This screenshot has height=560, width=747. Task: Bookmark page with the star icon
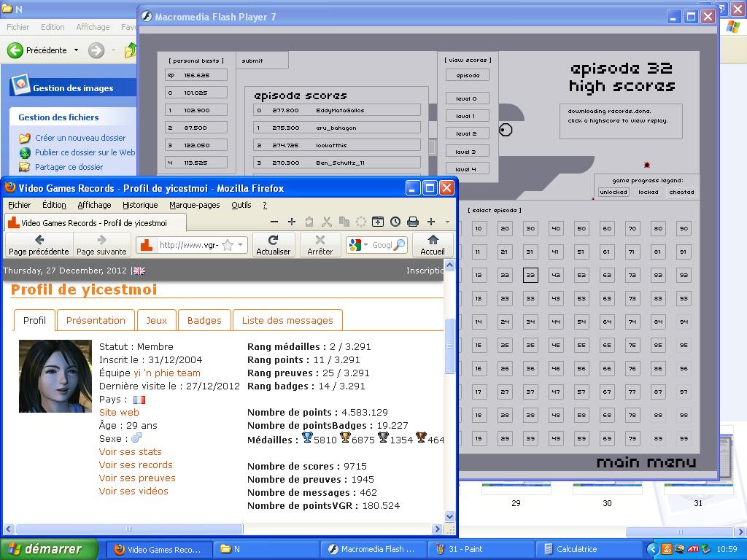228,245
